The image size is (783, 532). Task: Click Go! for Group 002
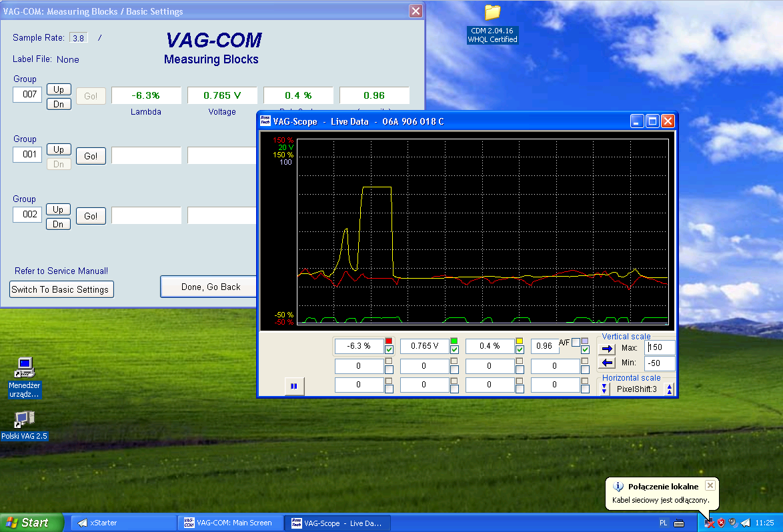click(91, 216)
